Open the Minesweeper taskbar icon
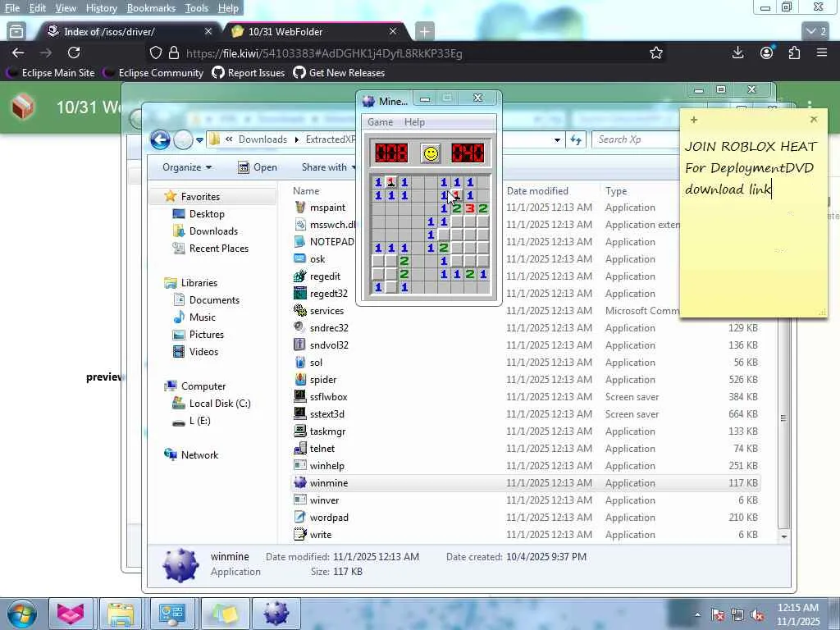The image size is (840, 630). pos(276,614)
